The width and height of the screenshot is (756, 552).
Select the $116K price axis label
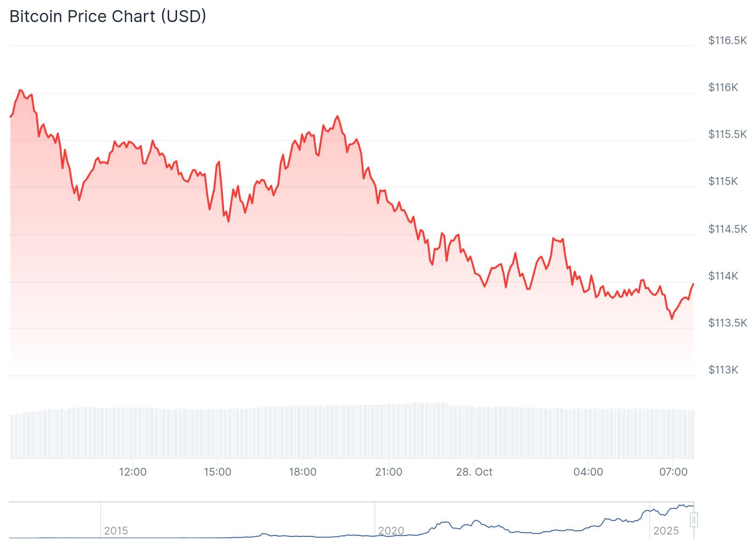[723, 87]
